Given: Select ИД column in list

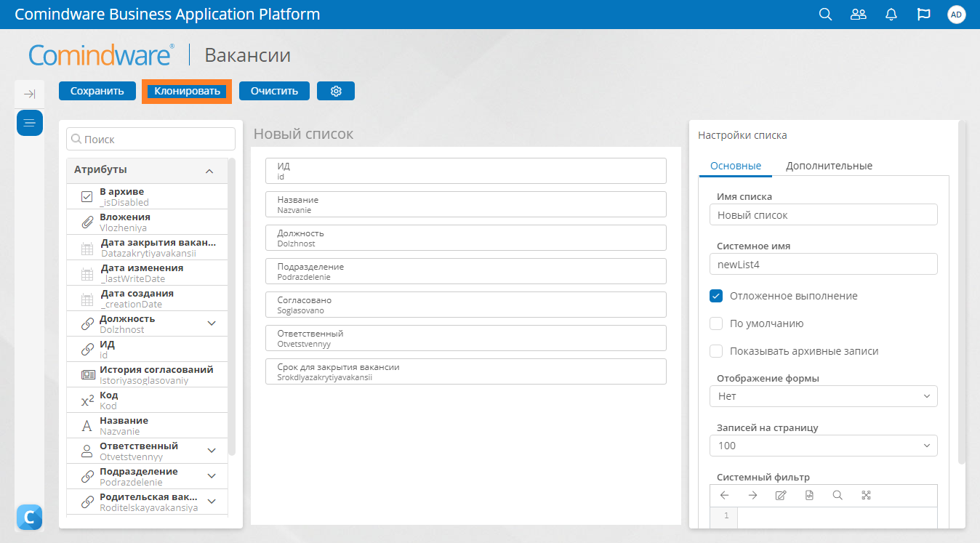Looking at the screenshot, I should click(x=466, y=171).
